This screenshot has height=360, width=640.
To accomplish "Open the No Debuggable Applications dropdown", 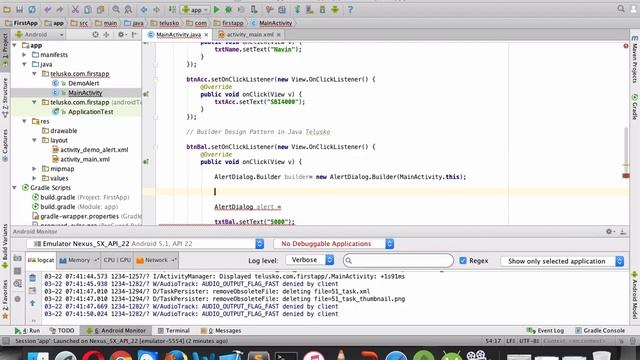I will [x=333, y=244].
